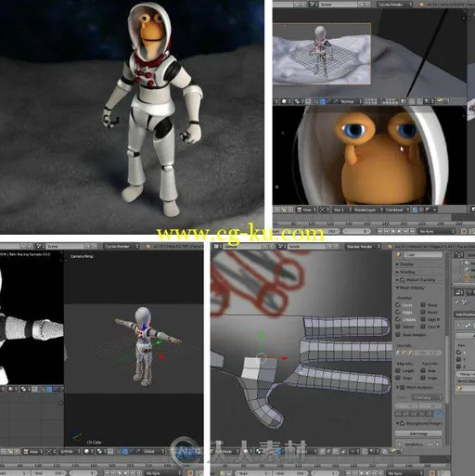
Task: Toggle the Edges overlay checkbox
Action: tap(398, 312)
